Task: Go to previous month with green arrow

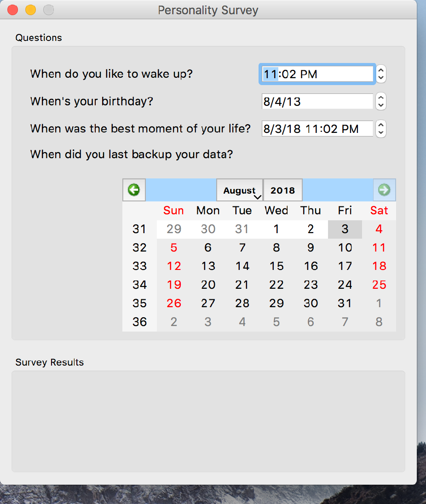Action: point(134,190)
